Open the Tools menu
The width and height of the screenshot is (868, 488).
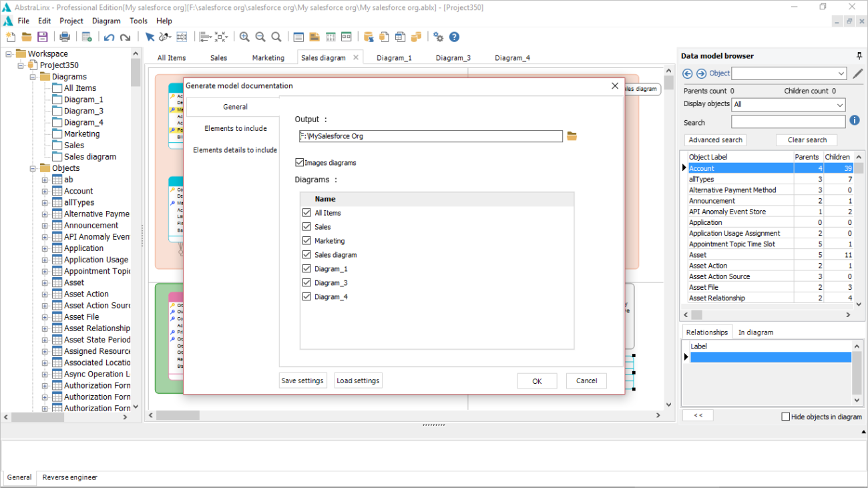pyautogui.click(x=138, y=21)
